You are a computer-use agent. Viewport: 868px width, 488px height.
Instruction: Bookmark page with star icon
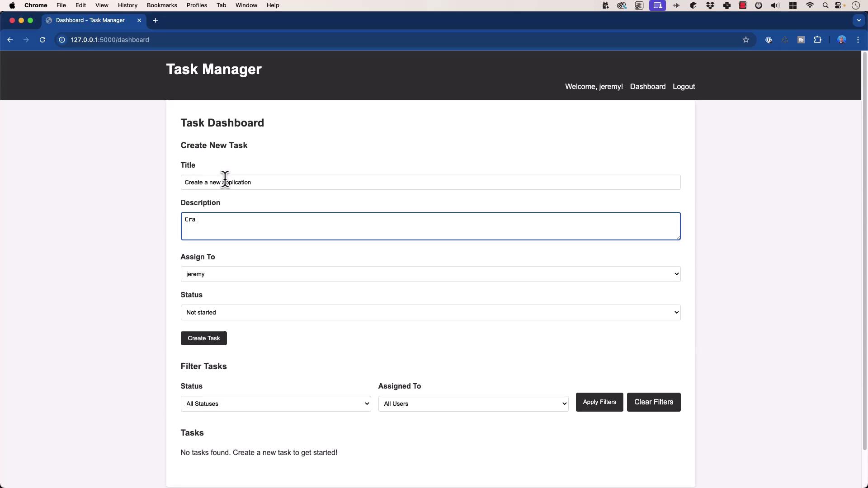point(746,40)
